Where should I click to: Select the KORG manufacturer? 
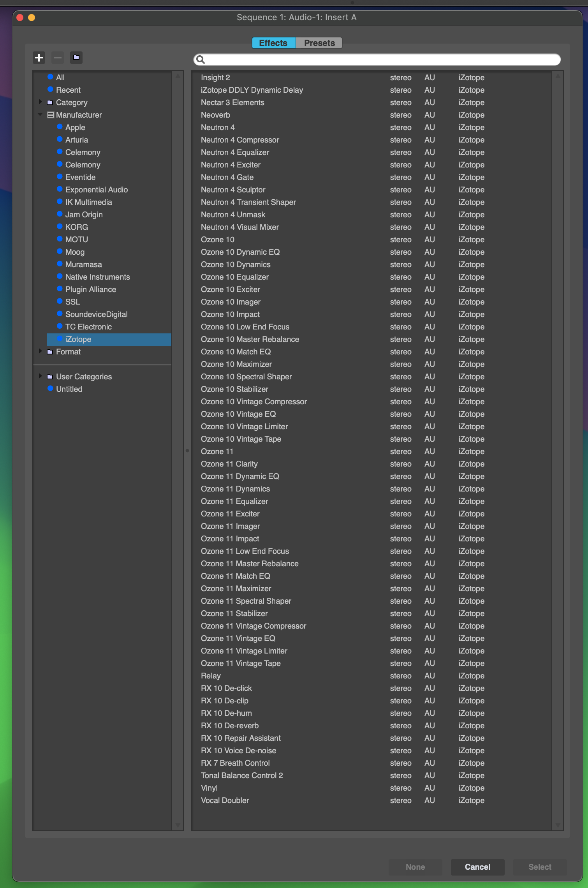pyautogui.click(x=77, y=227)
